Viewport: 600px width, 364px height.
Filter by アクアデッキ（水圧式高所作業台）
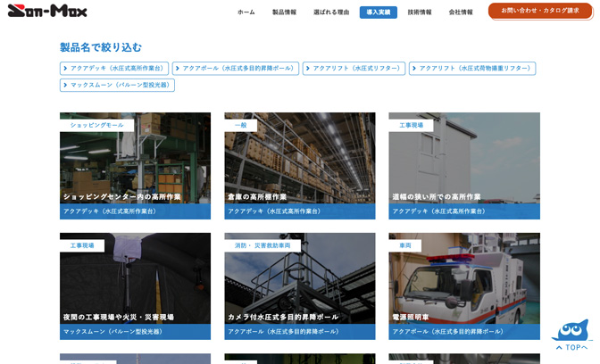114,69
